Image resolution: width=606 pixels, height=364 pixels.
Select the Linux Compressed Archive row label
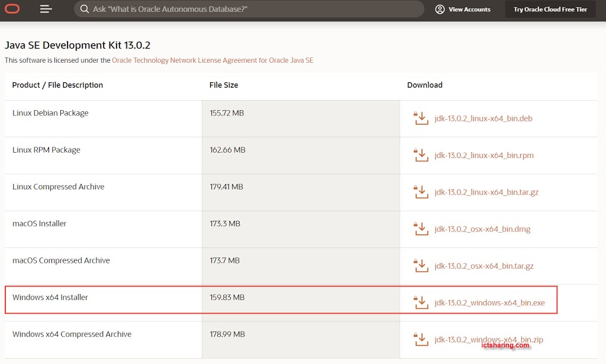point(59,187)
